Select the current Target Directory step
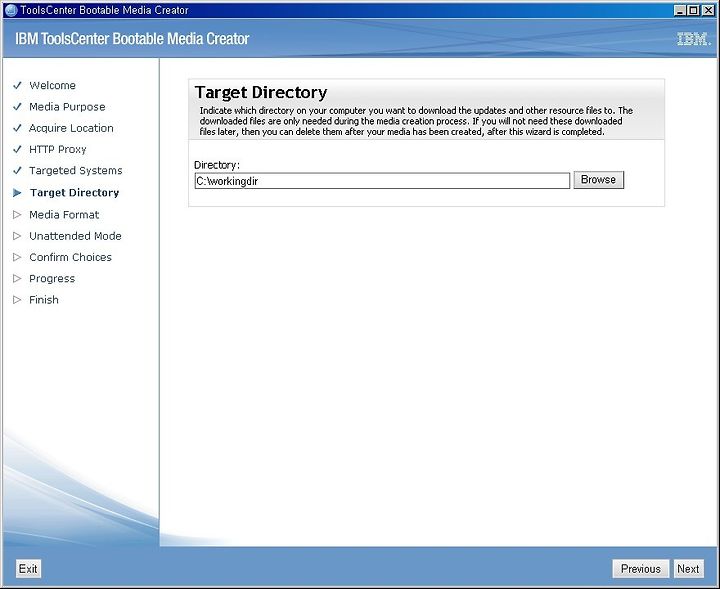 [74, 192]
